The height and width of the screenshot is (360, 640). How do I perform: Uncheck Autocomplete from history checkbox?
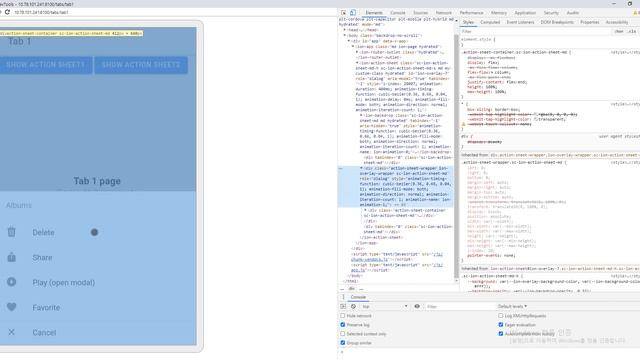[x=501, y=333]
